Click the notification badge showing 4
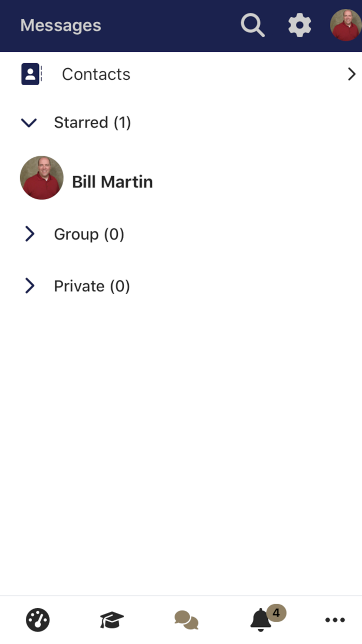Screen dimensions: 362x644 click(276, 613)
